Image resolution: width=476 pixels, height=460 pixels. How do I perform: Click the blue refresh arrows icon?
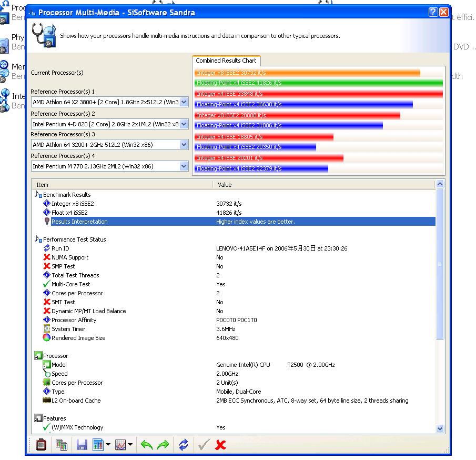183,445
